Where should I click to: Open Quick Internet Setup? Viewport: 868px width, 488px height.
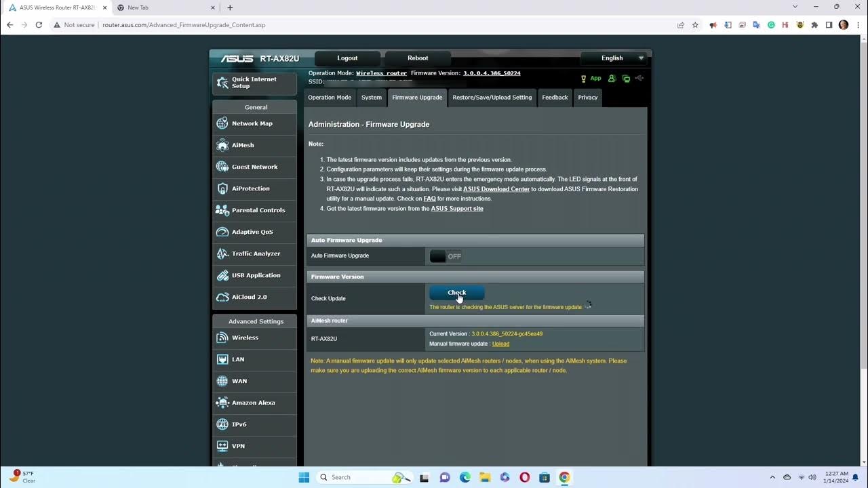pyautogui.click(x=254, y=83)
